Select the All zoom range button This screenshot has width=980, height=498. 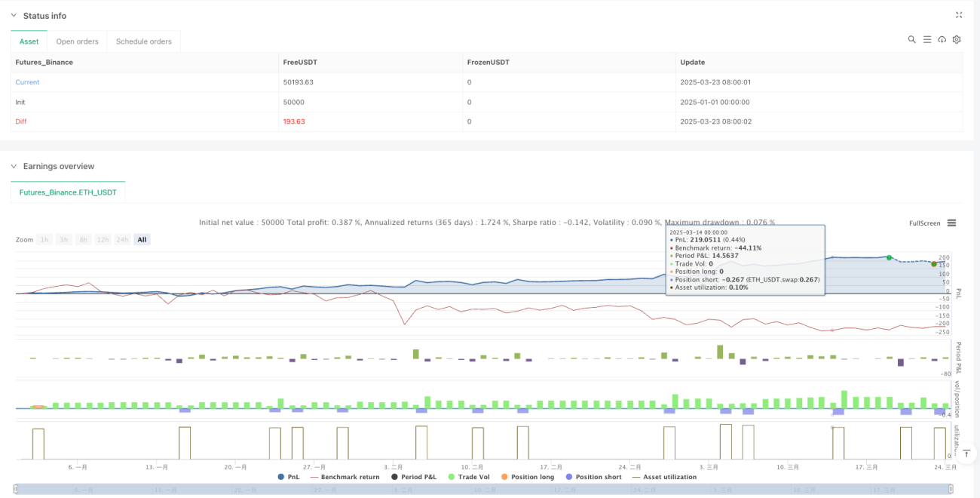pyautogui.click(x=142, y=239)
